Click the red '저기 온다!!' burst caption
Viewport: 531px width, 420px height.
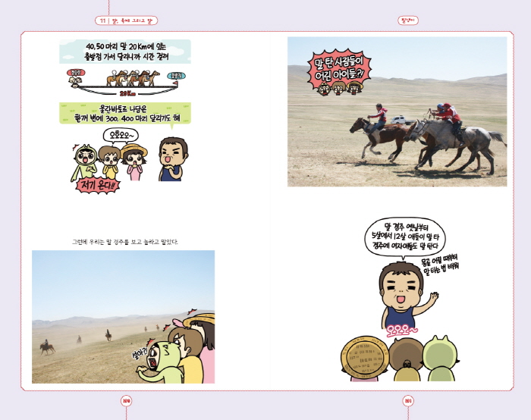coord(99,185)
